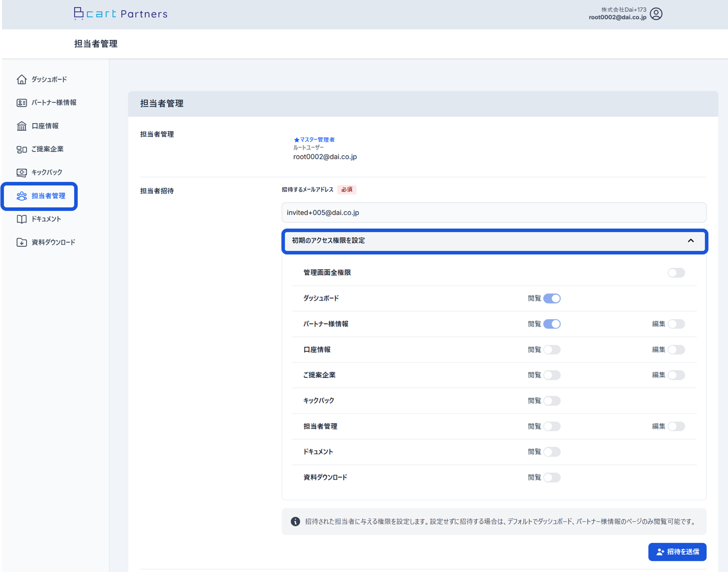Go to 資料ダウンロード sidebar item

53,242
